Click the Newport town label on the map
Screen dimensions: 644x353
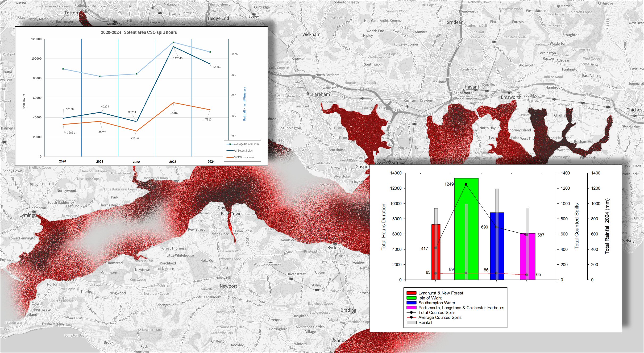pos(228,286)
